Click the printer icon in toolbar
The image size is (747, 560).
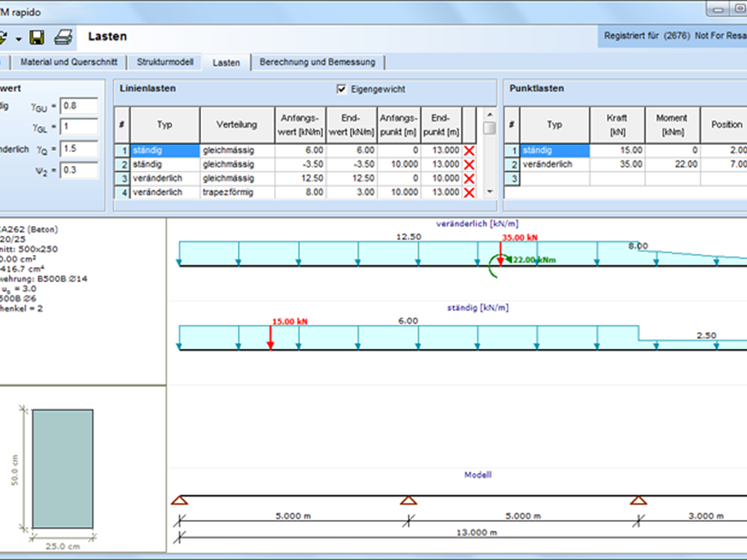coord(63,37)
